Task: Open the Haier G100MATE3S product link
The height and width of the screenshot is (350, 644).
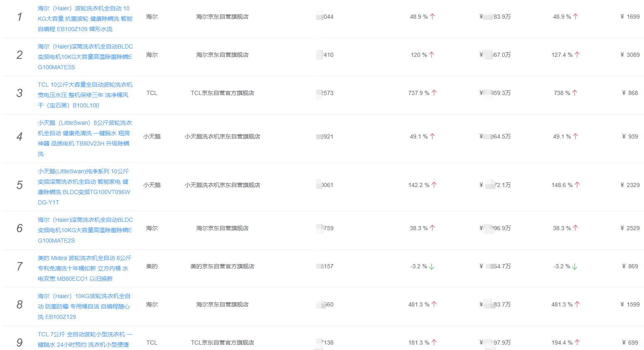Action: [85, 57]
